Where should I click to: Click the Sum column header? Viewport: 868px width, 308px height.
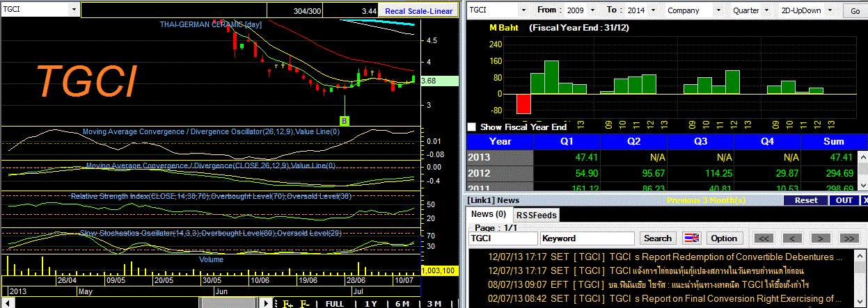point(833,142)
